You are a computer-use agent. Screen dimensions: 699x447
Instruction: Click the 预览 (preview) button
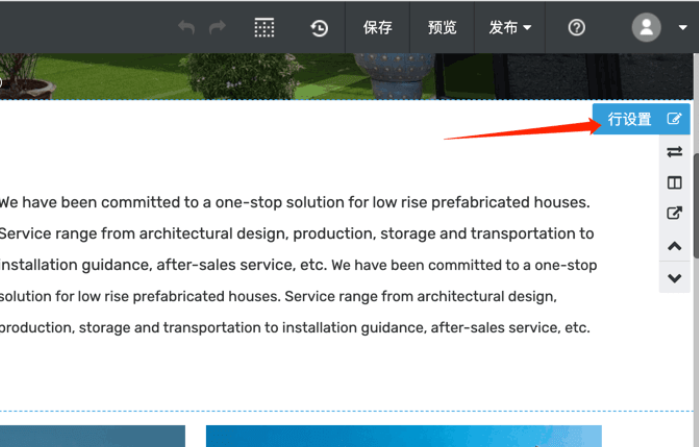[x=442, y=28]
